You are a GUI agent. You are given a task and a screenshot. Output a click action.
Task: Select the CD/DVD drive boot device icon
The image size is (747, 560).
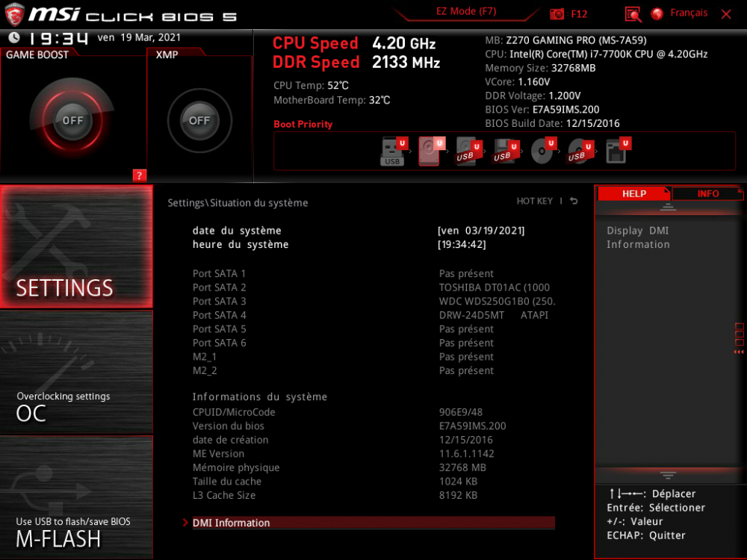click(543, 152)
